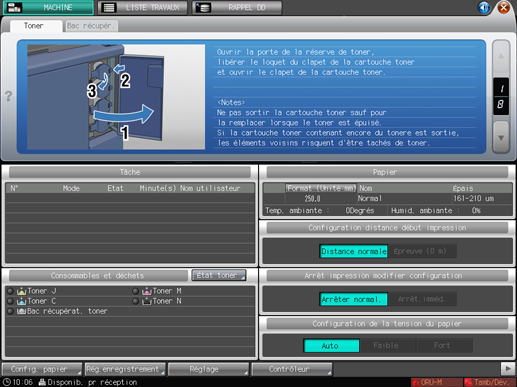Click the Temp. ambiante reading
517x387 pixels.
tap(320, 211)
